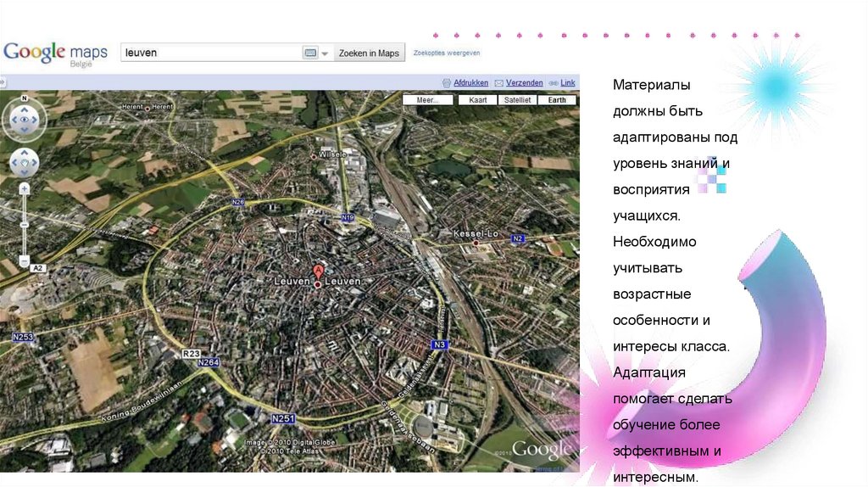Click the N253 road shield
Screen dimensions: 868x487
click(23, 337)
